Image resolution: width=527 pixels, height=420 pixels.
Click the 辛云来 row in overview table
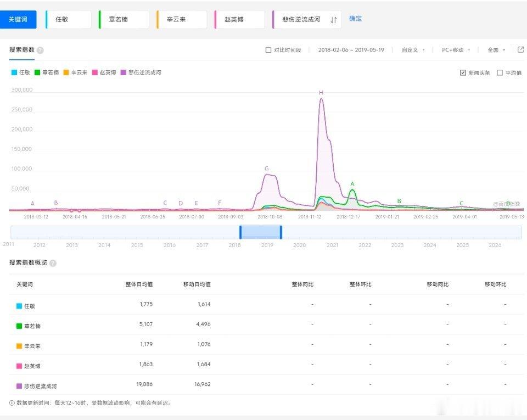click(266, 345)
